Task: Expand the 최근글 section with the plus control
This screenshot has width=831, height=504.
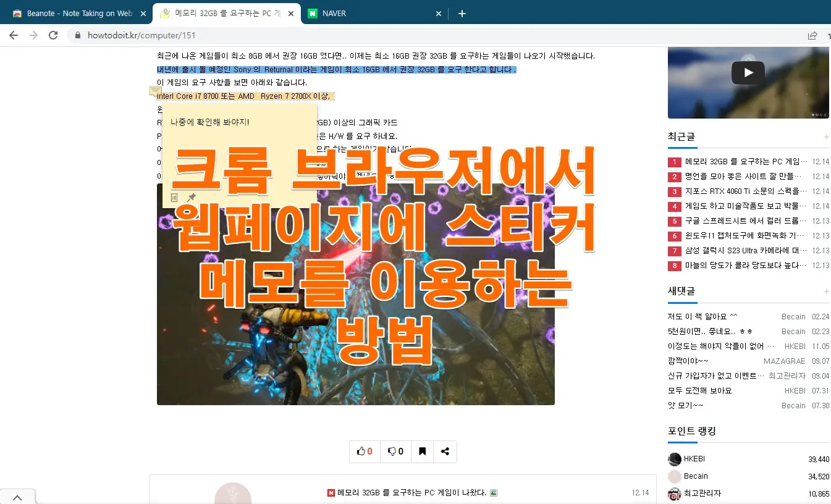Action: [826, 136]
